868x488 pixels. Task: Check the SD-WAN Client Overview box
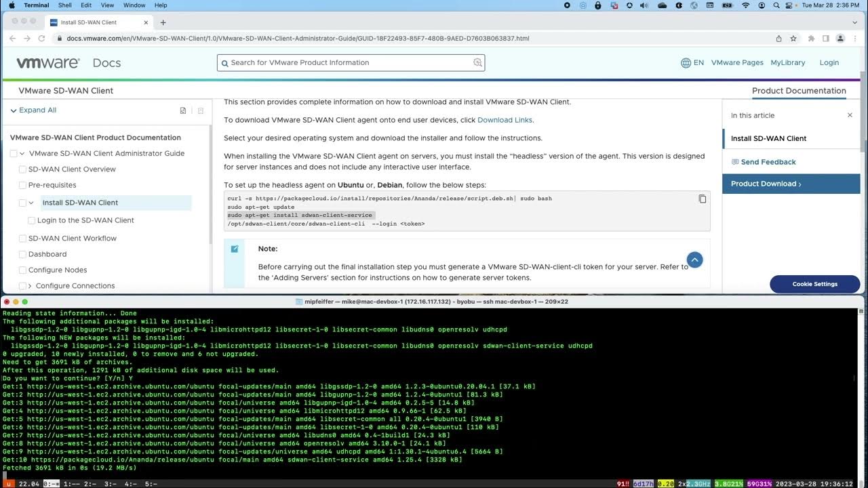tap(22, 169)
